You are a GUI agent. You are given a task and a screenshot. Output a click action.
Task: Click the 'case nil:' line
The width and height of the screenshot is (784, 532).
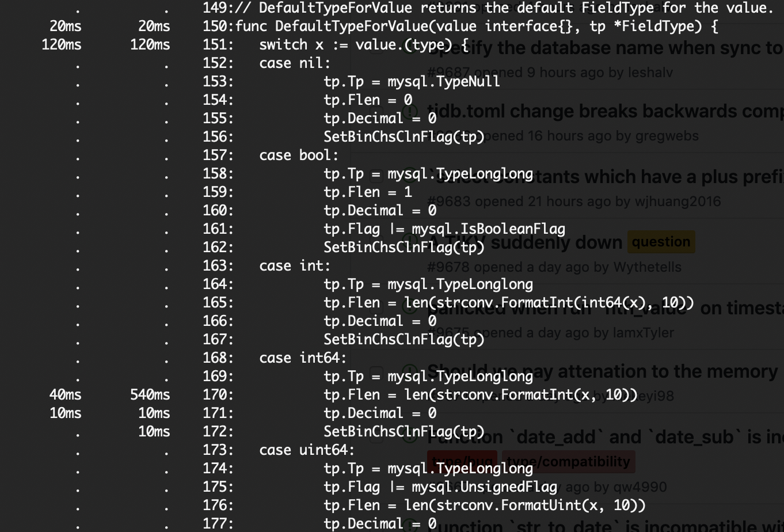[x=295, y=63]
